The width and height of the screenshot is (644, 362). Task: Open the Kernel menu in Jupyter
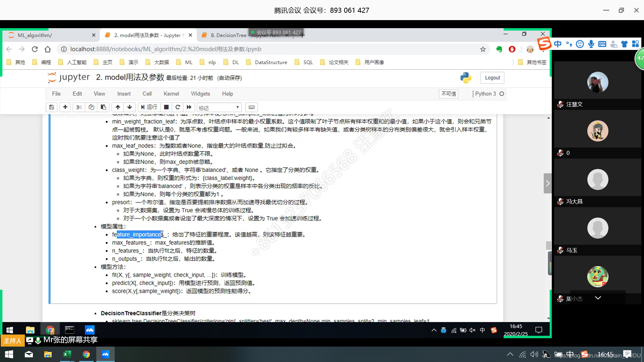(171, 94)
